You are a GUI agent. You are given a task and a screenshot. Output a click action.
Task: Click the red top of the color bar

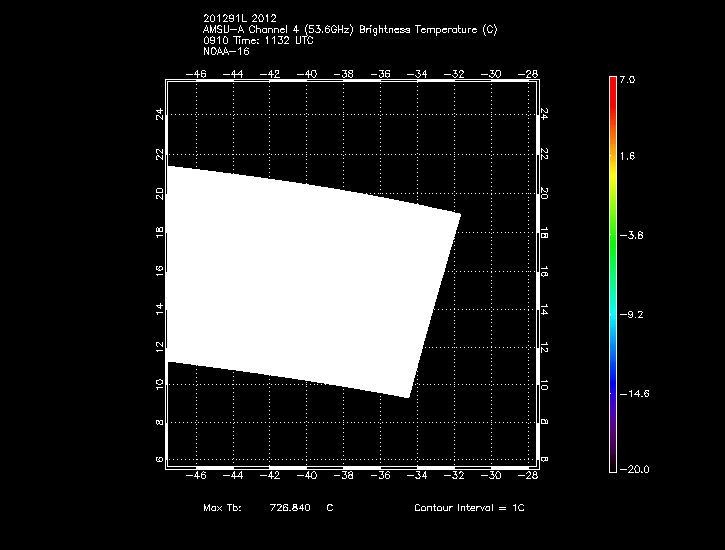[x=612, y=82]
